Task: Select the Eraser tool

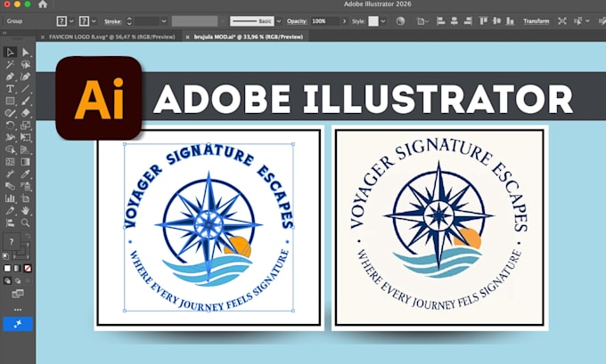Action: [25, 113]
